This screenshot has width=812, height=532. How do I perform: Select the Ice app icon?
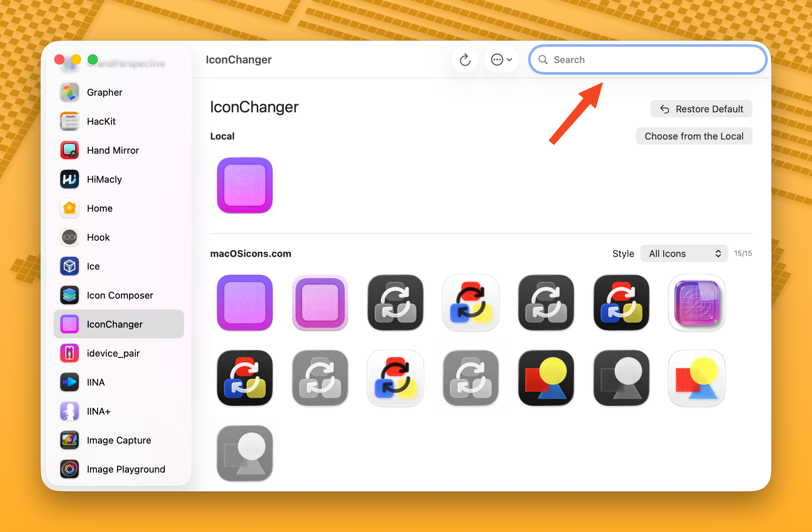click(93, 266)
